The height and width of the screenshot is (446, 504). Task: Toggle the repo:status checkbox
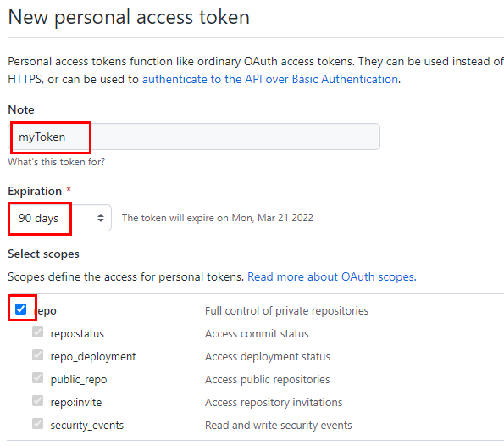coord(37,332)
